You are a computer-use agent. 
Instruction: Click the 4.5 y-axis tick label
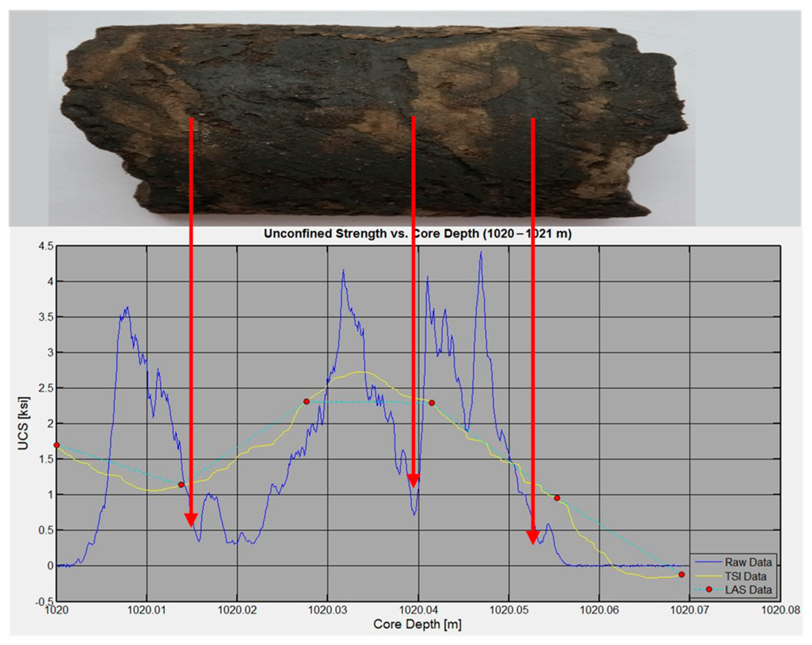click(x=45, y=246)
